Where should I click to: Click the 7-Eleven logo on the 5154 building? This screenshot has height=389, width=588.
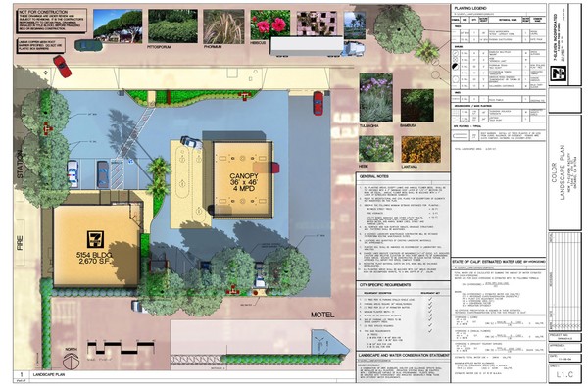96,240
